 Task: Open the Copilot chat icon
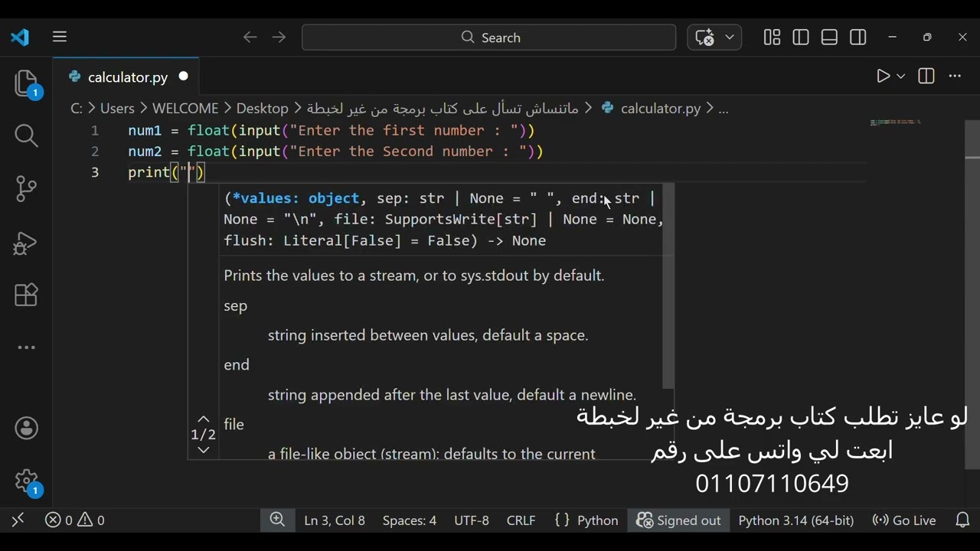(705, 37)
